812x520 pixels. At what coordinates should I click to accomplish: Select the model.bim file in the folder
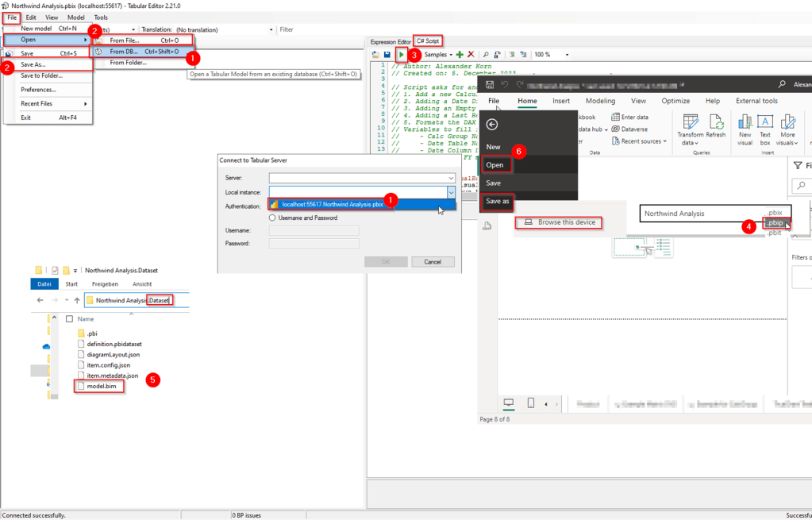click(x=102, y=387)
